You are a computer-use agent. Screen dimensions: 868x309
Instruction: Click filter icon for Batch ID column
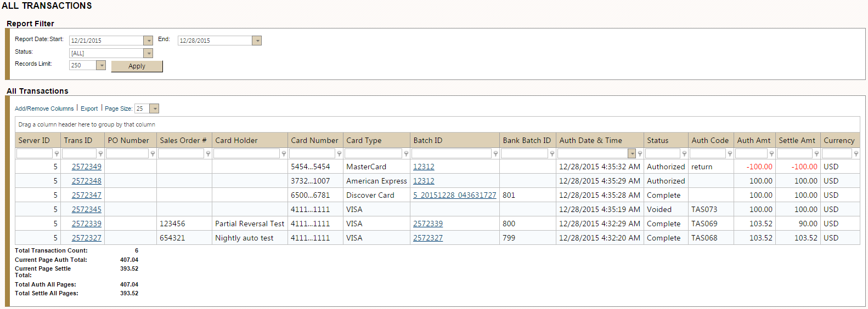pos(495,154)
